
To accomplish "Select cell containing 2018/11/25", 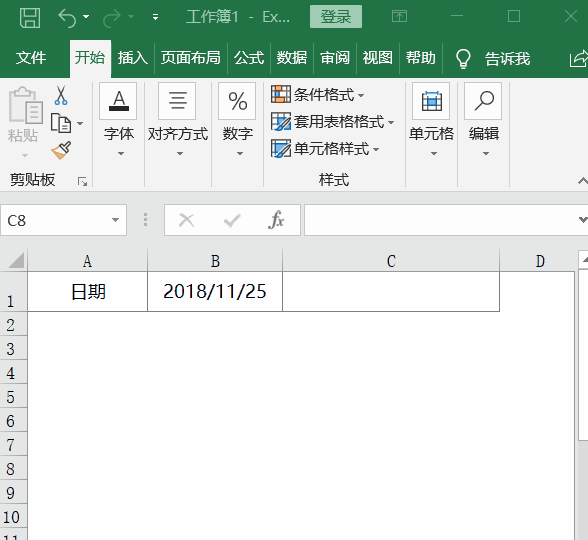I will click(215, 291).
